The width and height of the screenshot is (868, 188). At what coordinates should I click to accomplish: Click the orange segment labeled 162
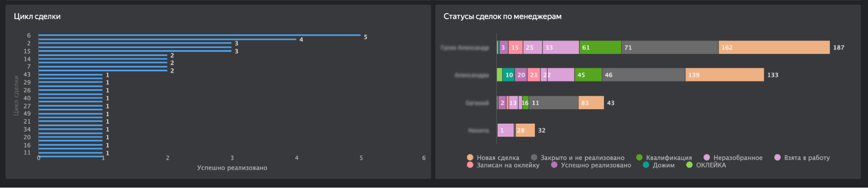[774, 47]
